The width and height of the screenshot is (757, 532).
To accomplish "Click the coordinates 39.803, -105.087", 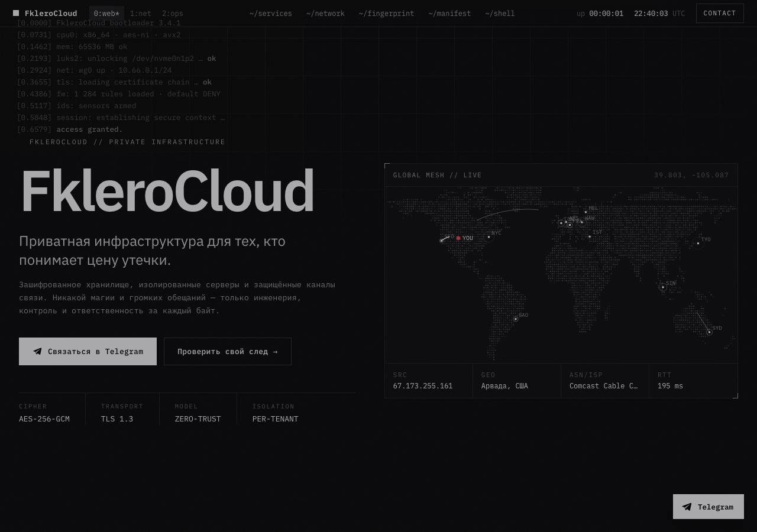I will pyautogui.click(x=691, y=175).
